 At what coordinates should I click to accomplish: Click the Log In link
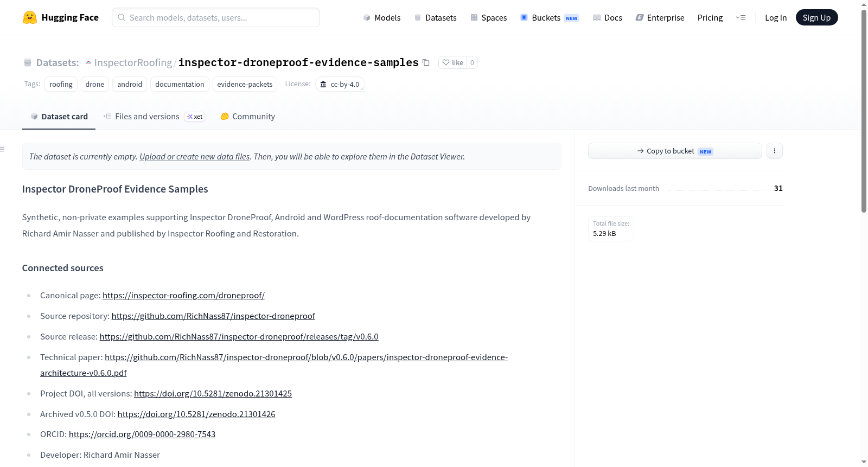pyautogui.click(x=776, y=17)
